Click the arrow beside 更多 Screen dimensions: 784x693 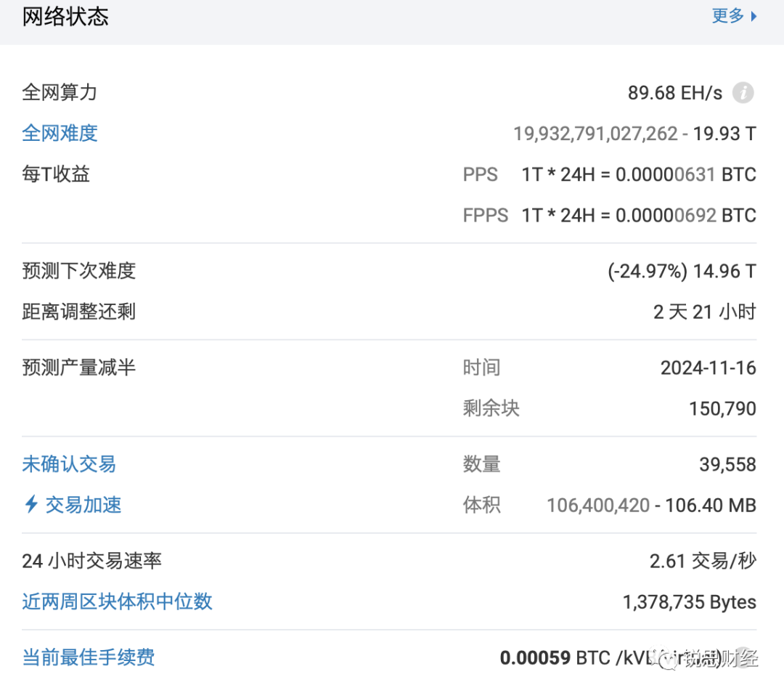click(754, 17)
